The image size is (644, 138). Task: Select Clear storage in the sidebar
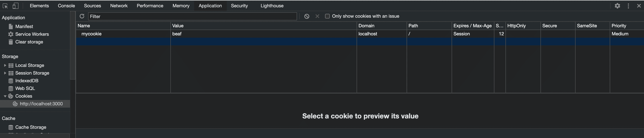pyautogui.click(x=29, y=42)
